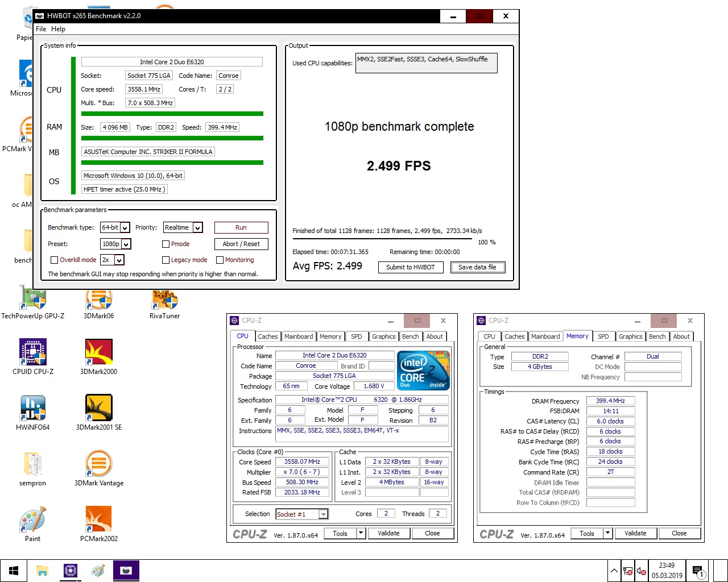Click the Core Speed 3558.07 MHz field
Viewport: 728px width, 582px height.
pos(302,462)
